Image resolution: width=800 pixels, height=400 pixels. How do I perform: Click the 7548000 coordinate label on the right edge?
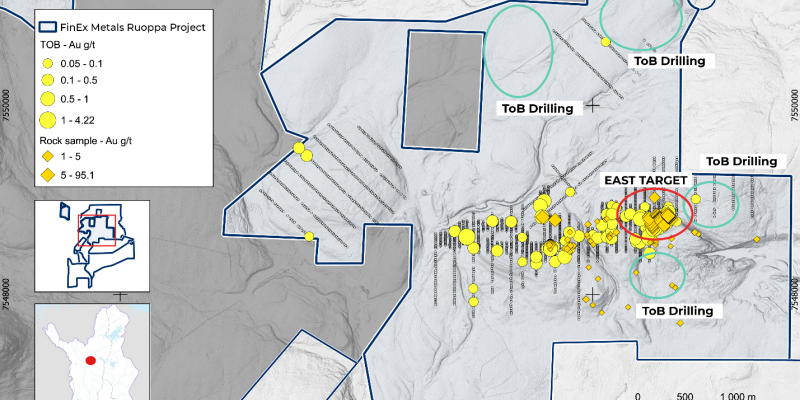click(794, 290)
